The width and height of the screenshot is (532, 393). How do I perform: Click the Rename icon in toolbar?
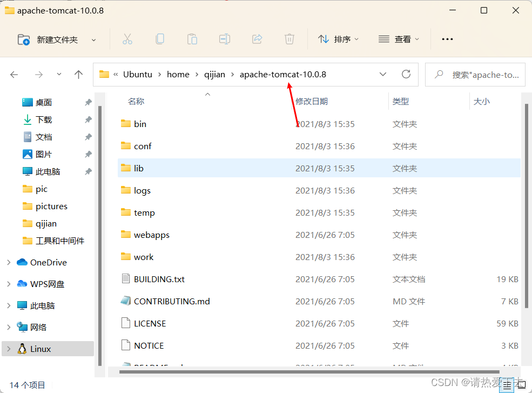click(225, 39)
